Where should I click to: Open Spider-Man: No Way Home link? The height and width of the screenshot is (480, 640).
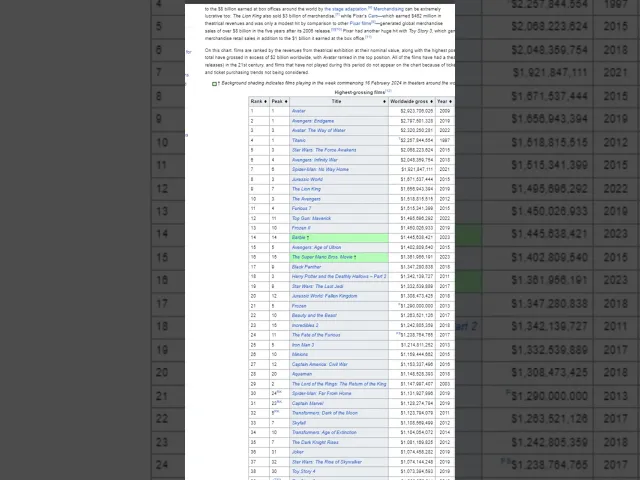pos(320,169)
